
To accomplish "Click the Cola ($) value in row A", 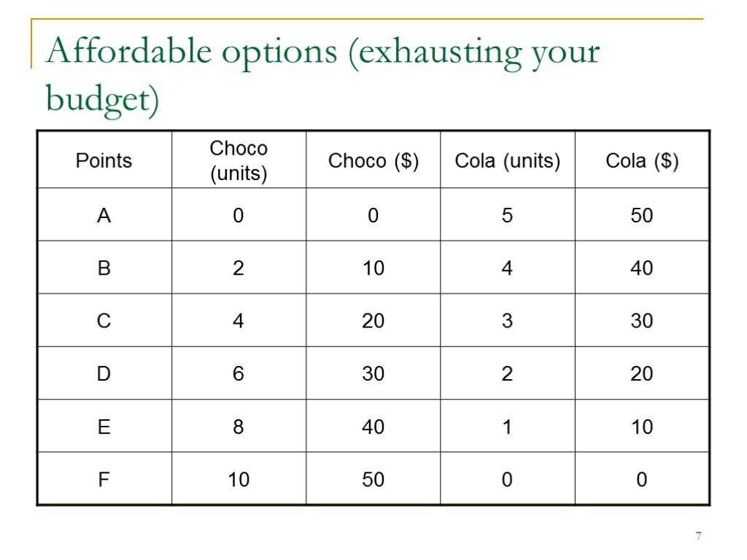I will tap(642, 216).
